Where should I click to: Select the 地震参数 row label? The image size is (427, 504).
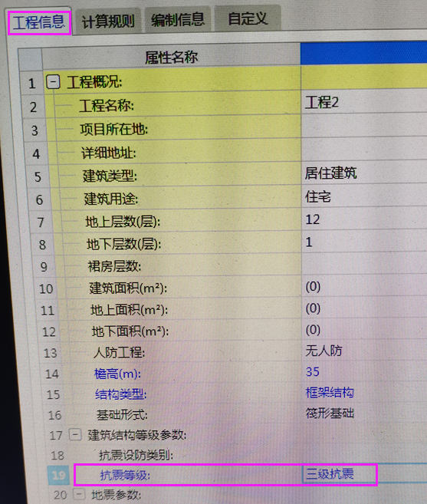point(117,494)
